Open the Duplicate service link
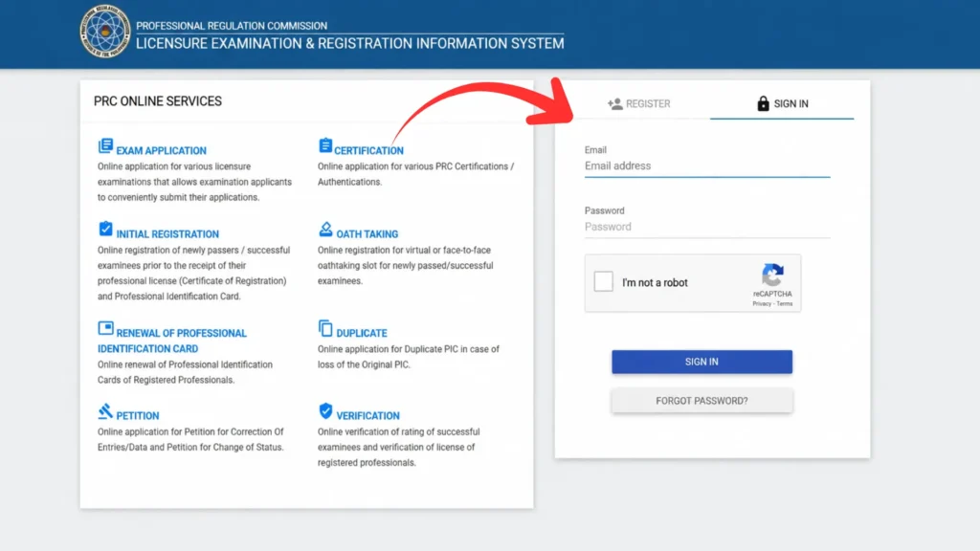 [362, 333]
